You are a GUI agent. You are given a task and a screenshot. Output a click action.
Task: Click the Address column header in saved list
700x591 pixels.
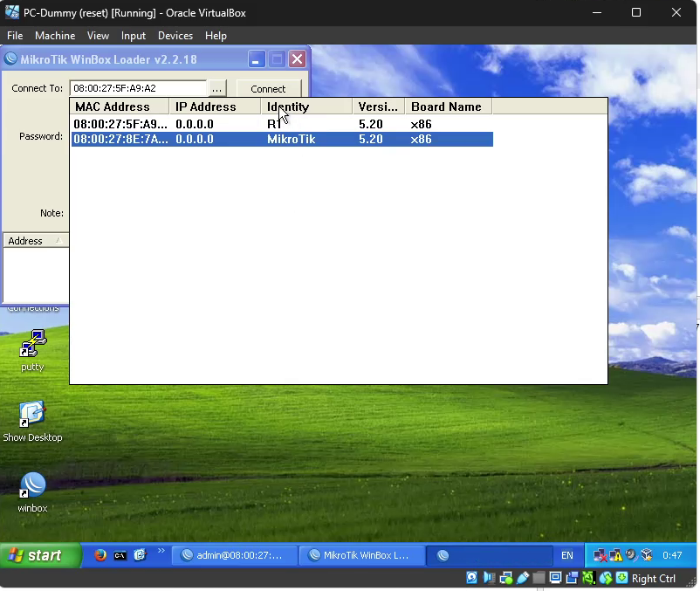tap(36, 241)
